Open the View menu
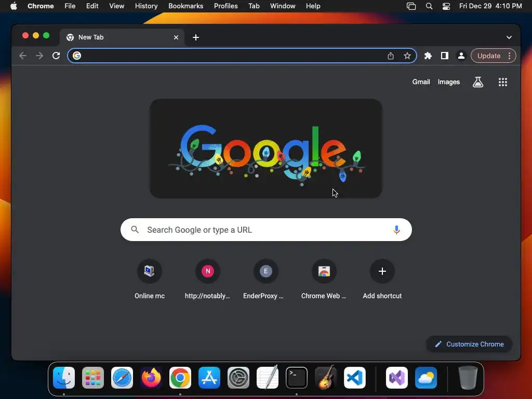532x399 pixels. click(x=117, y=6)
